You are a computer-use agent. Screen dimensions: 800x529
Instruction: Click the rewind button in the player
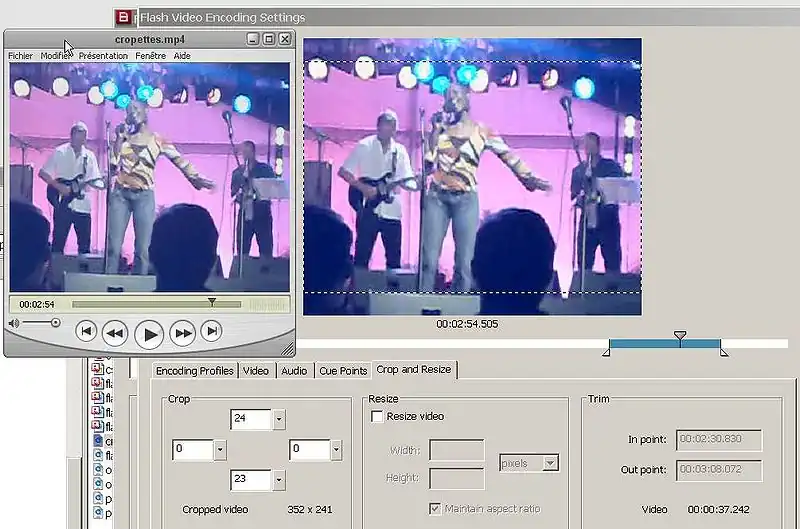pyautogui.click(x=115, y=333)
